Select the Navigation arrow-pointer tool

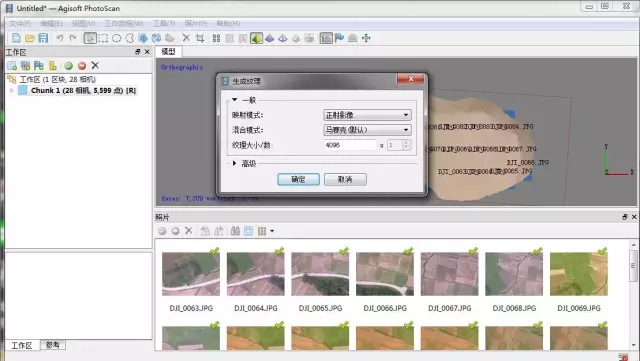click(90, 38)
